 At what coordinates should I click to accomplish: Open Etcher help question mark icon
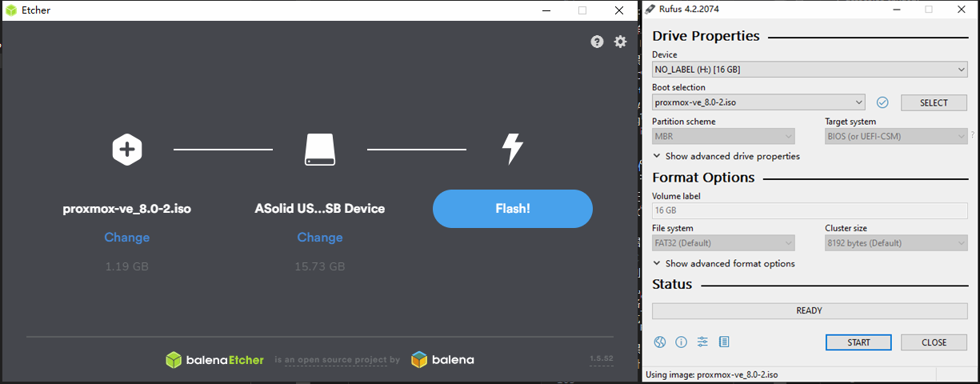coord(597,42)
